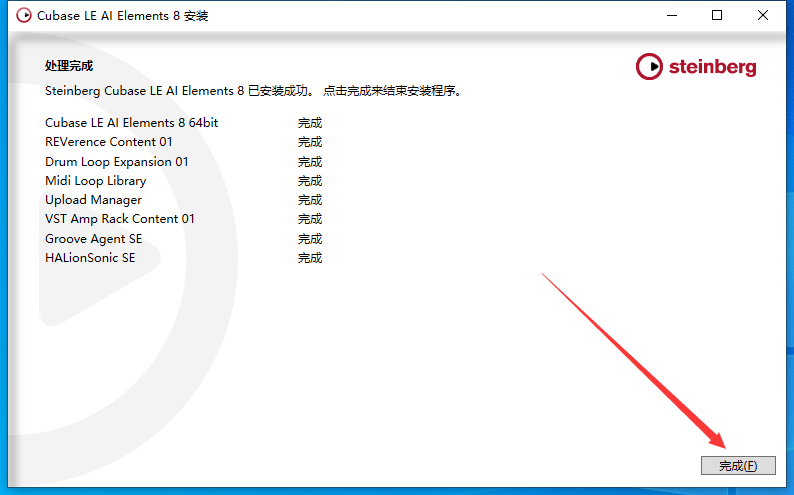The height and width of the screenshot is (495, 794).
Task: Select the Groove Agent SE entry
Action: [93, 239]
